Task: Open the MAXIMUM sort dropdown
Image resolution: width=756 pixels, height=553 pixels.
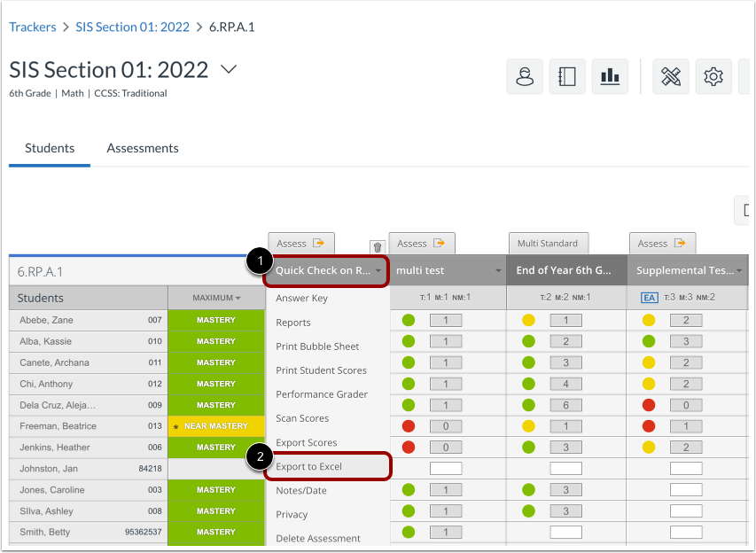Action: pos(216,297)
